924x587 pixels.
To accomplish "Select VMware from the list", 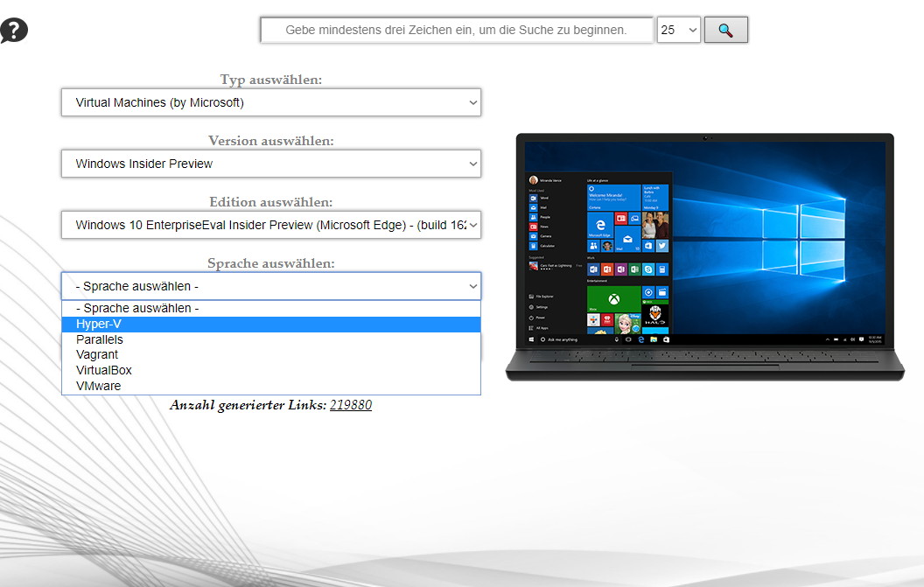I will coord(271,386).
